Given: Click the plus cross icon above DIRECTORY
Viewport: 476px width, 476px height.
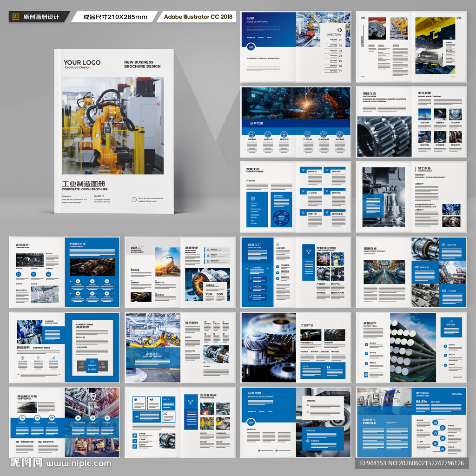Looking at the screenshot, I should [339, 30].
